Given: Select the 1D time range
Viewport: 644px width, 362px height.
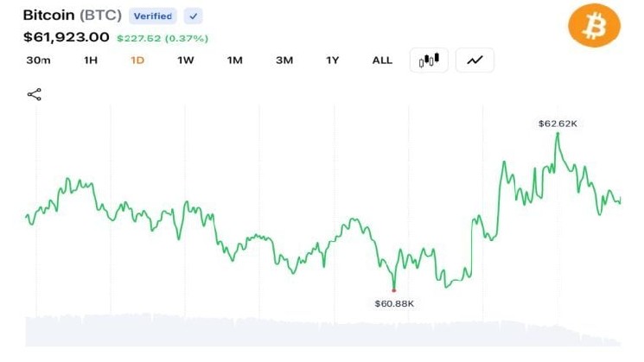Looking at the screenshot, I should pos(137,60).
